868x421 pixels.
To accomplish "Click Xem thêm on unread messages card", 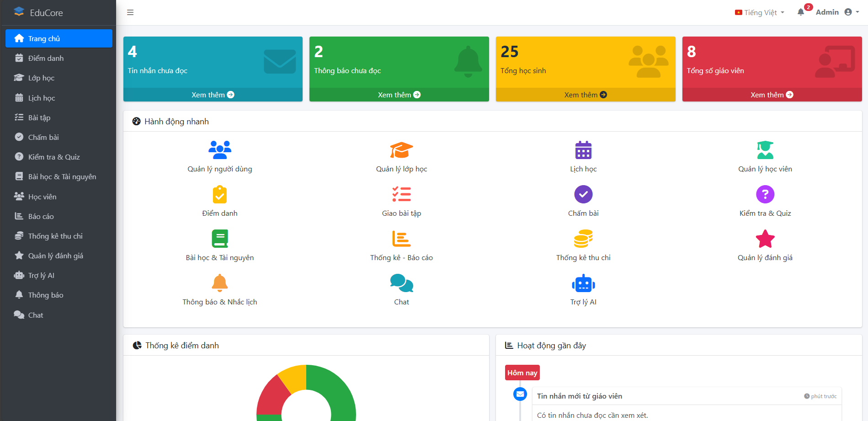I will (x=213, y=95).
